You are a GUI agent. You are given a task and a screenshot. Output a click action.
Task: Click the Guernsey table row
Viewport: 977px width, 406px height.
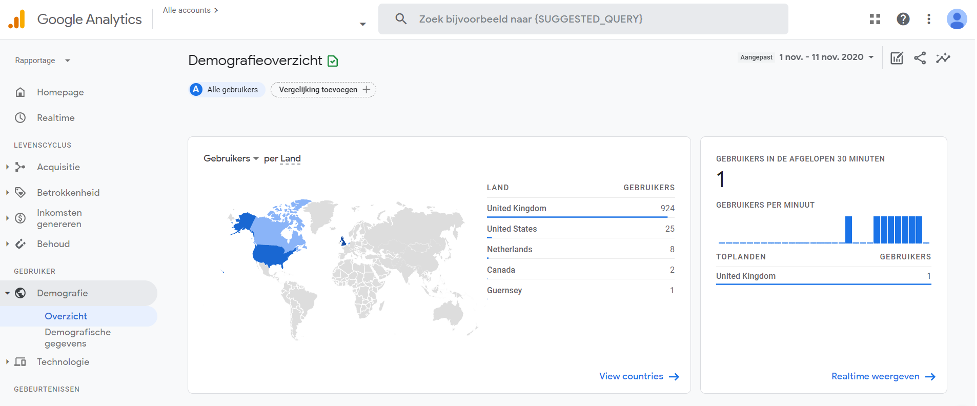581,291
